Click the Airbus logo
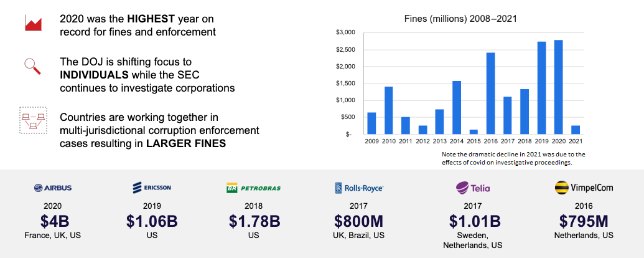 [x=53, y=188]
